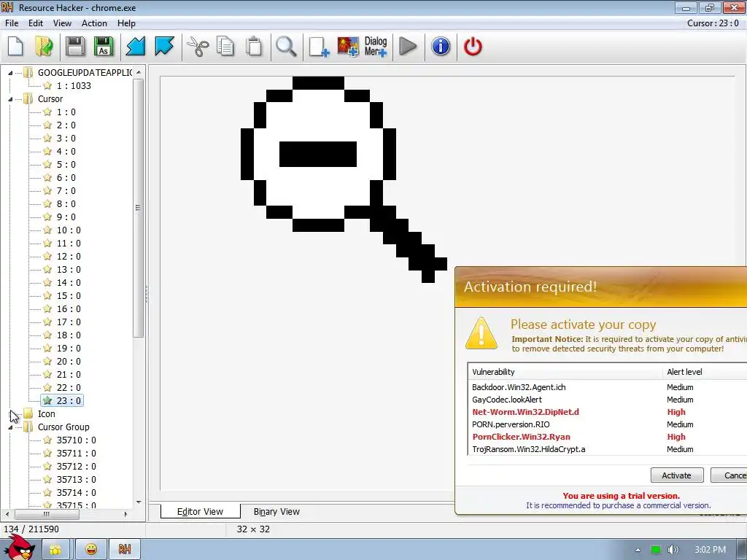Click the New blank script toolbar icon

point(16,47)
